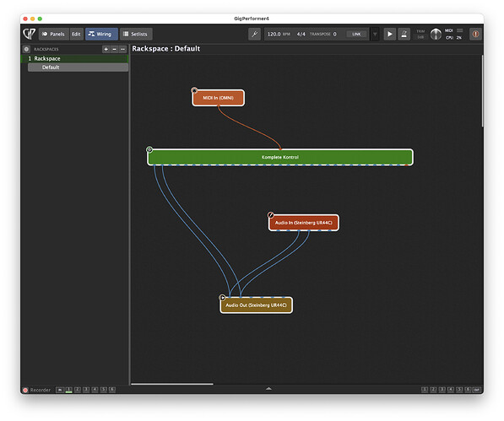Click the MIDI In block's output pin

(x=219, y=105)
